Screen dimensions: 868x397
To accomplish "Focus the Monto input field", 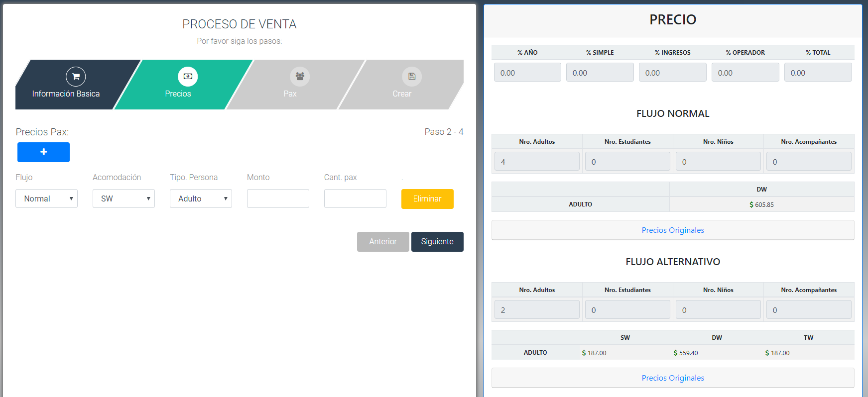I will (x=278, y=198).
